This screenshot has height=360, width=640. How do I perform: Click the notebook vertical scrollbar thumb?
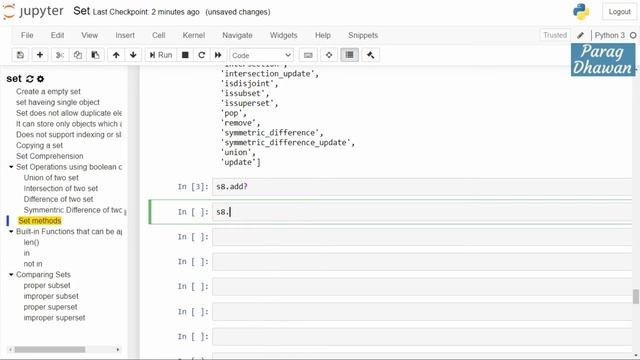pos(636,297)
